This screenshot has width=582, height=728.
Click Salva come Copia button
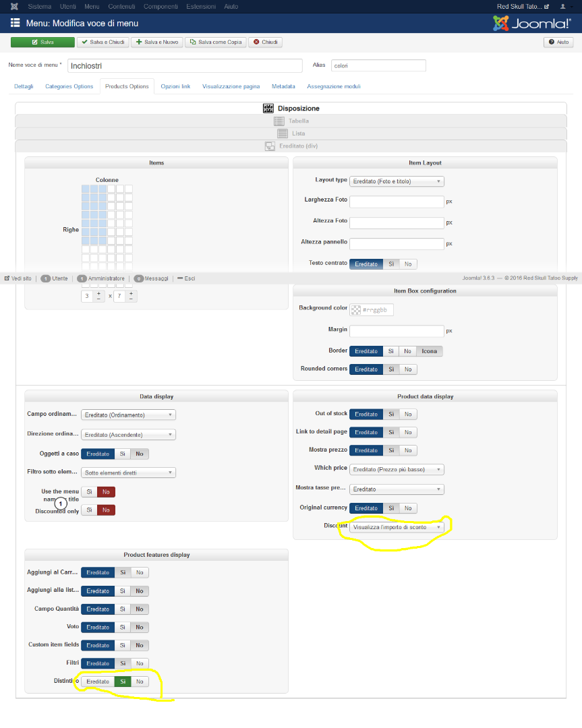[x=216, y=42]
